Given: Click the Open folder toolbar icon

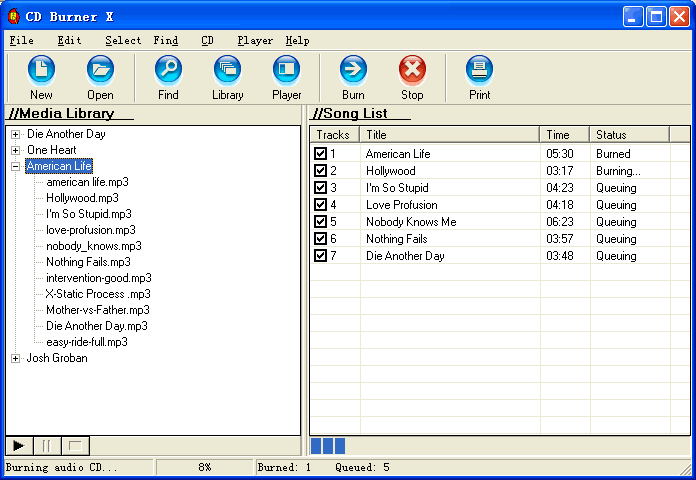Looking at the screenshot, I should point(100,70).
